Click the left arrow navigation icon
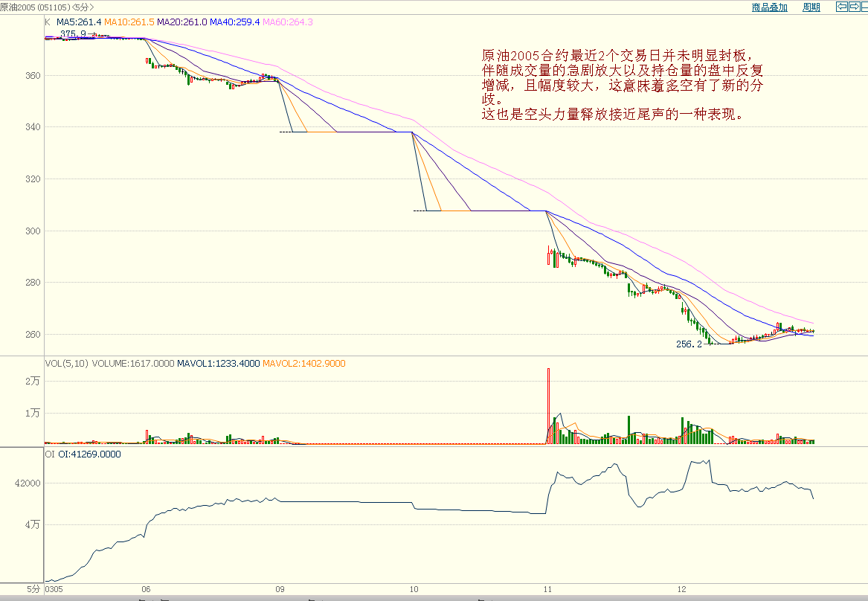 [842, 7]
